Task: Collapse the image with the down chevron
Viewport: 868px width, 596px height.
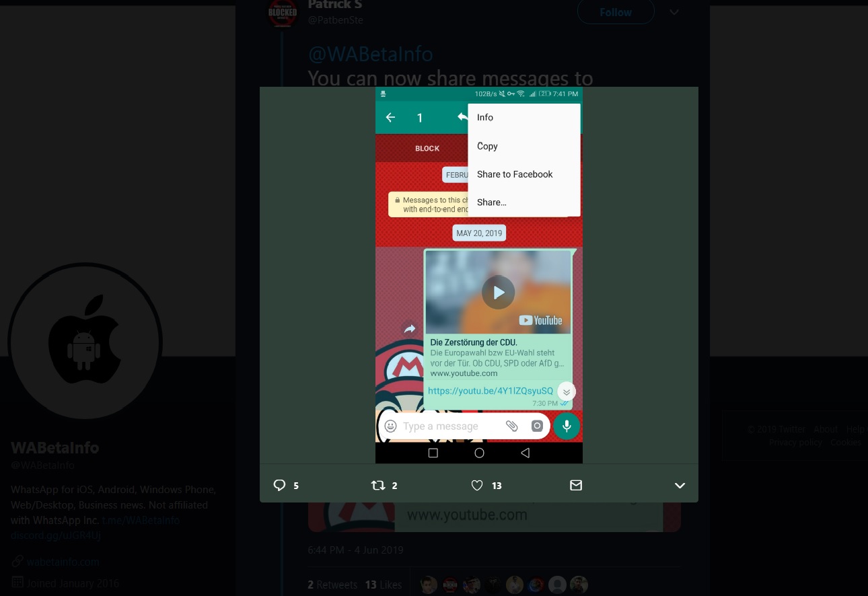Action: click(x=680, y=485)
